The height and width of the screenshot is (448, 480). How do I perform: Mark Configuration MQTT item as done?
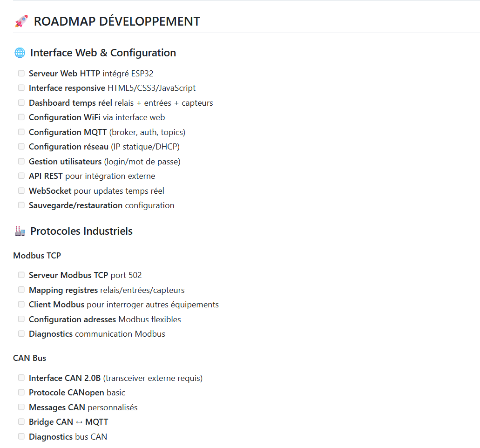point(21,132)
